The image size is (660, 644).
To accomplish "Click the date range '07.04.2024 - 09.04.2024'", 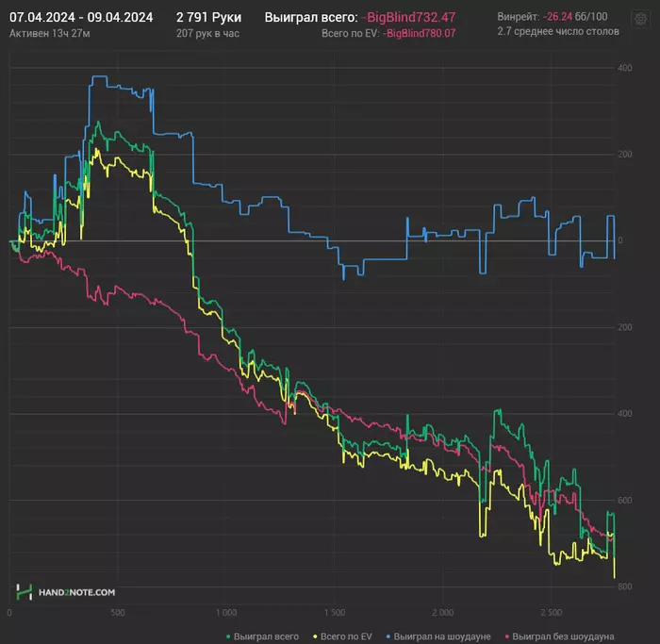I will tap(81, 17).
